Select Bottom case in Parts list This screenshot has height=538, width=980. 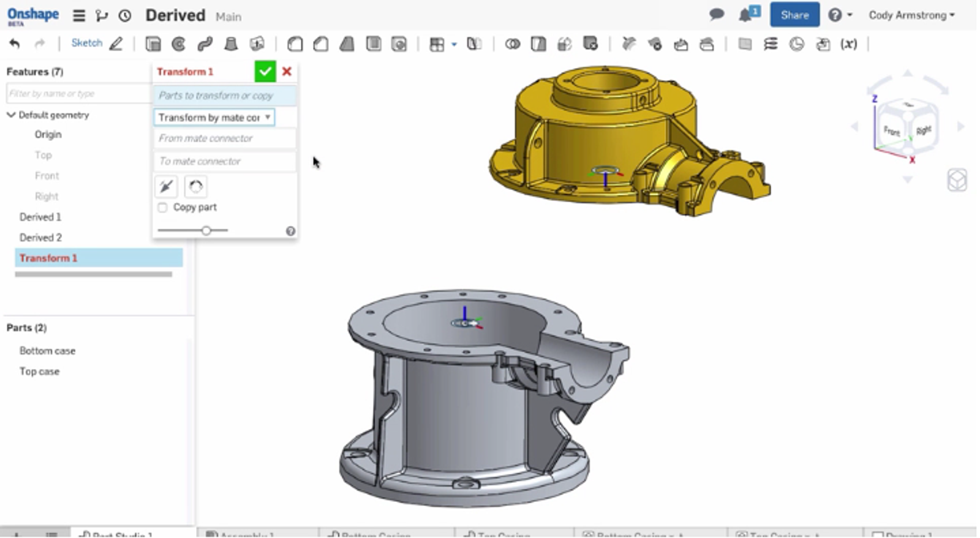pyautogui.click(x=47, y=351)
